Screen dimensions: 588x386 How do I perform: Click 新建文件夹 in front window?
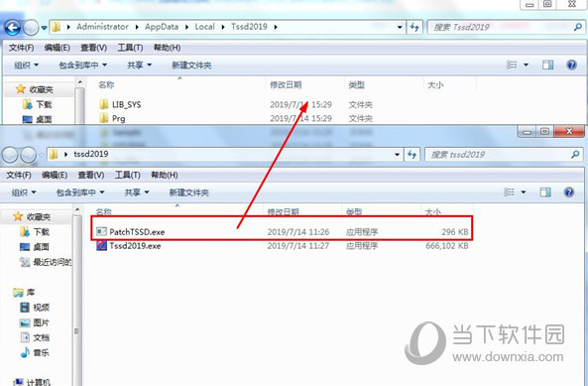tap(189, 193)
